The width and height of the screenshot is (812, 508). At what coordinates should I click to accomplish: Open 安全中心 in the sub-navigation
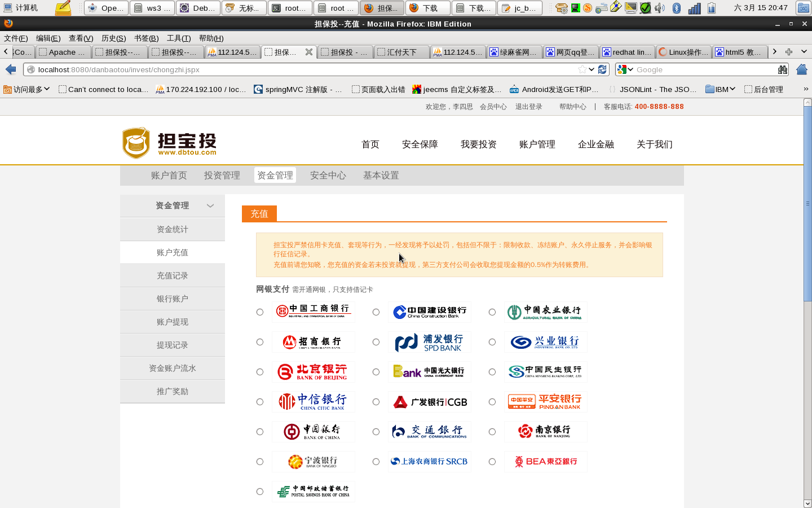coord(328,176)
